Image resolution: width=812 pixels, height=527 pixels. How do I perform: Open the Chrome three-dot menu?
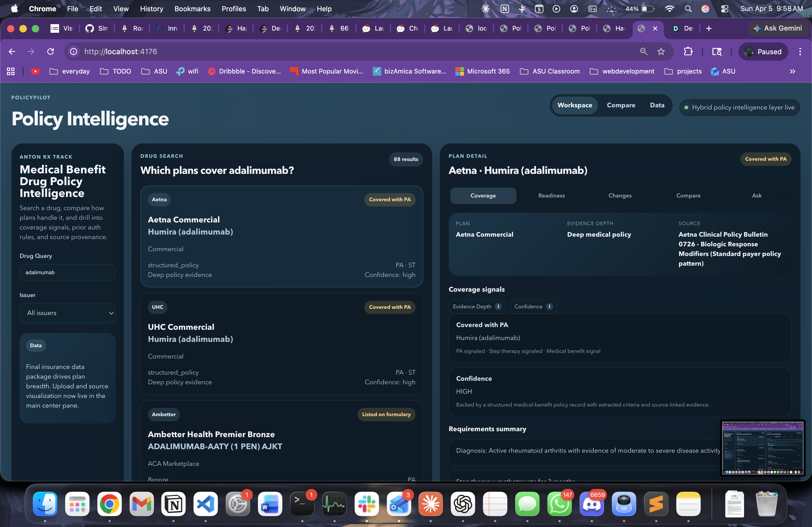[x=800, y=52]
